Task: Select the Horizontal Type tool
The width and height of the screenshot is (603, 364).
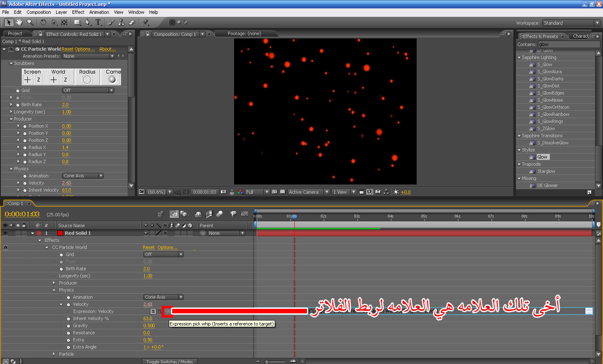Action: pos(98,22)
